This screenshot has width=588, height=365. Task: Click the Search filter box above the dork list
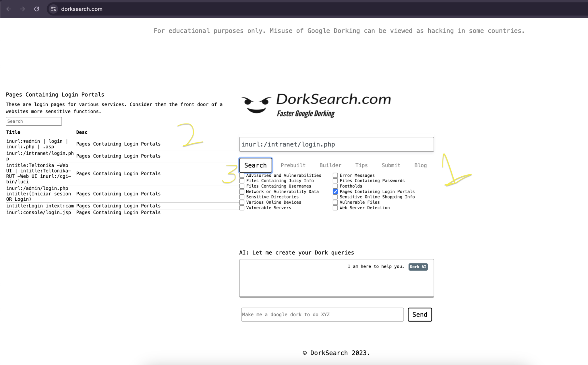(34, 121)
